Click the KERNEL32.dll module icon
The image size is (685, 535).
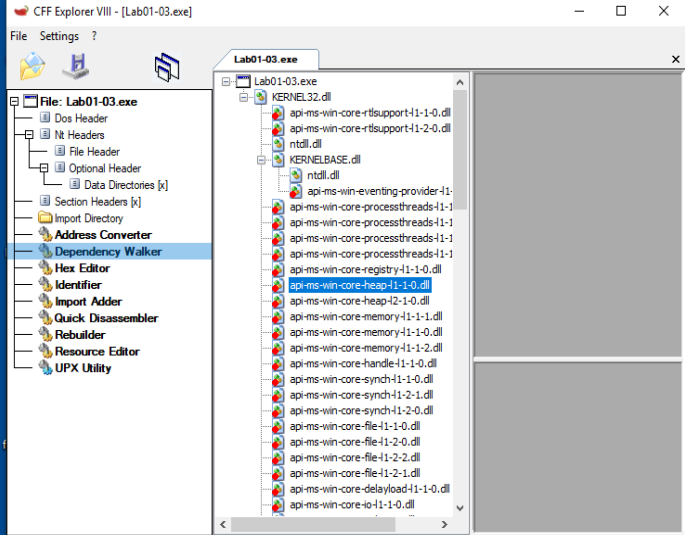[x=260, y=97]
